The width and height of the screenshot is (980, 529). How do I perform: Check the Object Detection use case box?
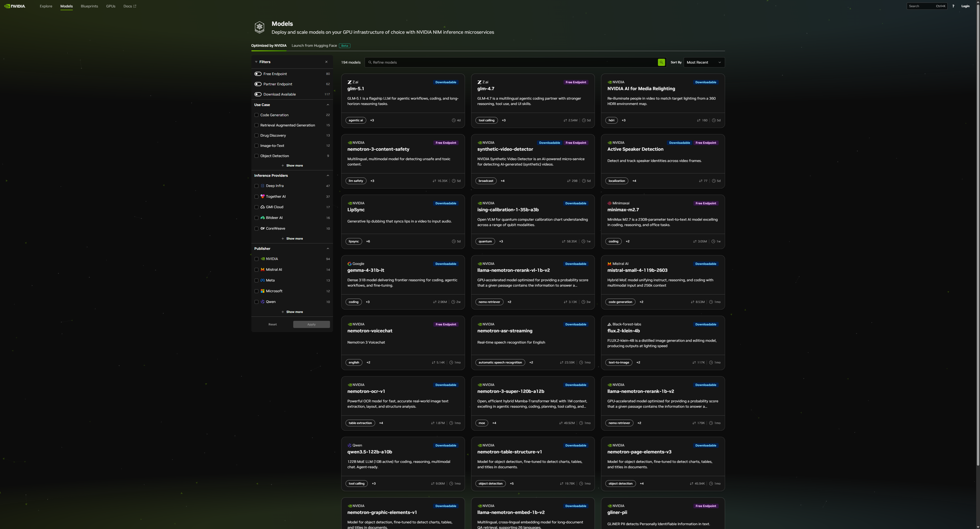click(x=256, y=156)
